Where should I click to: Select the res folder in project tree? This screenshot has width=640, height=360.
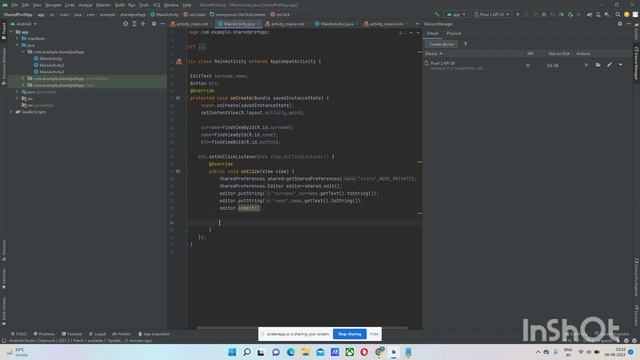[28, 98]
